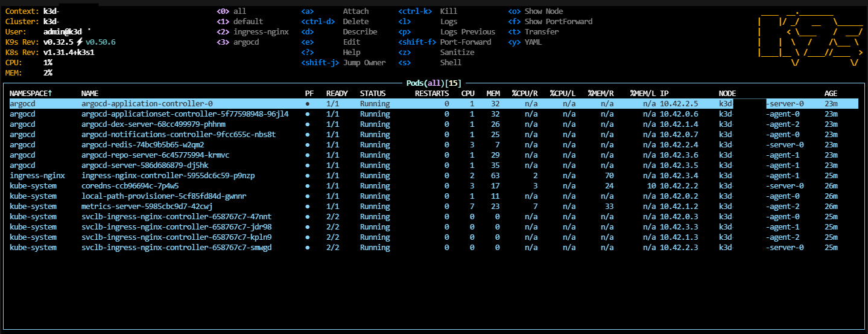Viewport: 868px width, 334px height.
Task: Switch to the ingress-nginx namespace shortcut
Action: [x=252, y=32]
